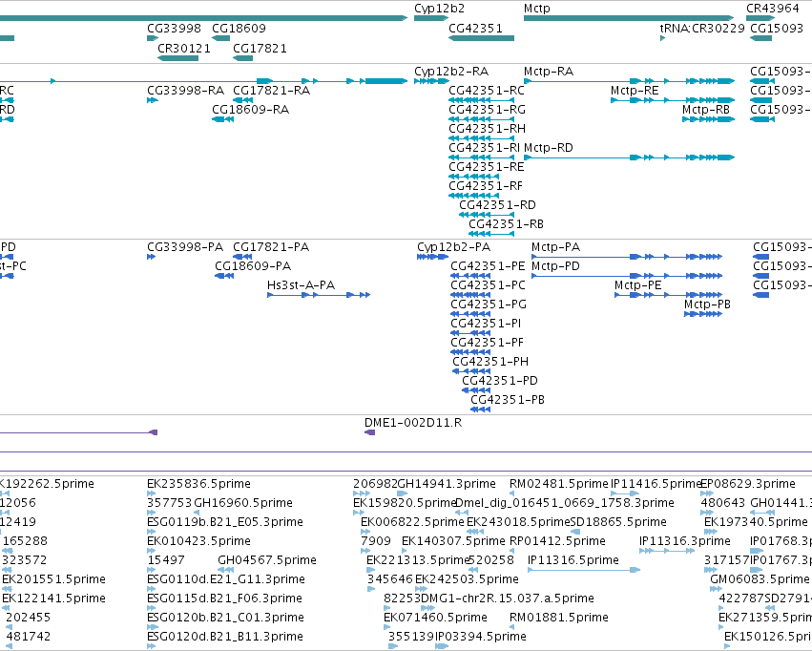
Task: Select the CG42351-RG transcript label
Action: [487, 110]
